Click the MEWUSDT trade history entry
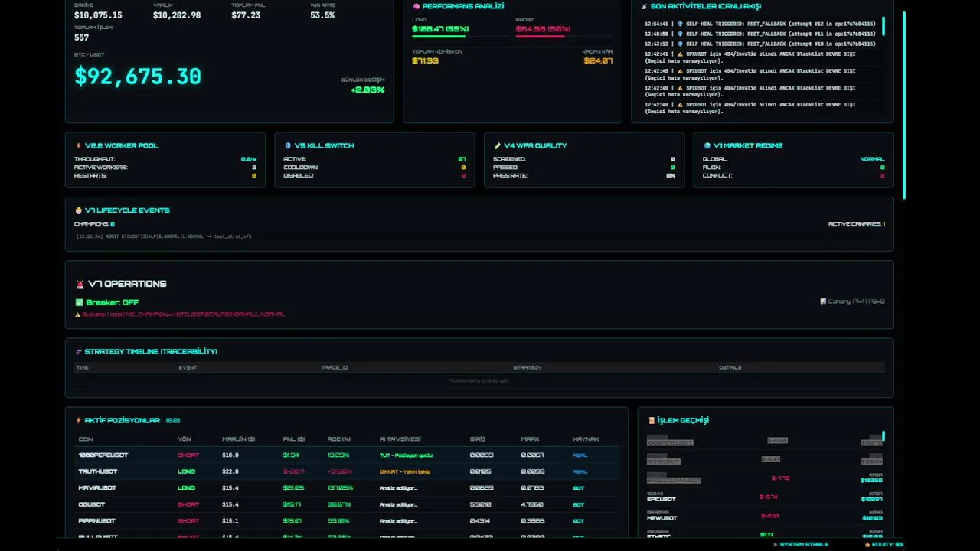Viewport: 980px width, 551px height. coord(765,515)
